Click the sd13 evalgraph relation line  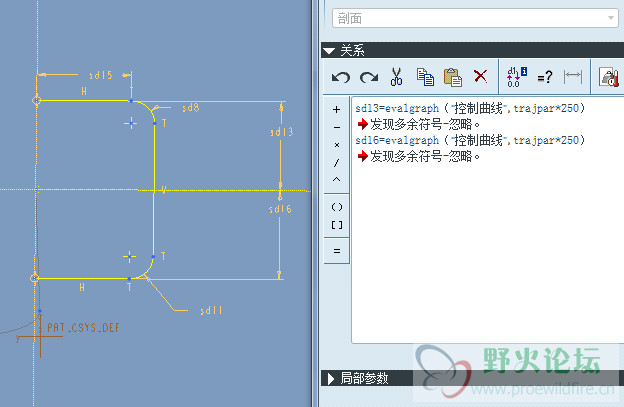470,108
